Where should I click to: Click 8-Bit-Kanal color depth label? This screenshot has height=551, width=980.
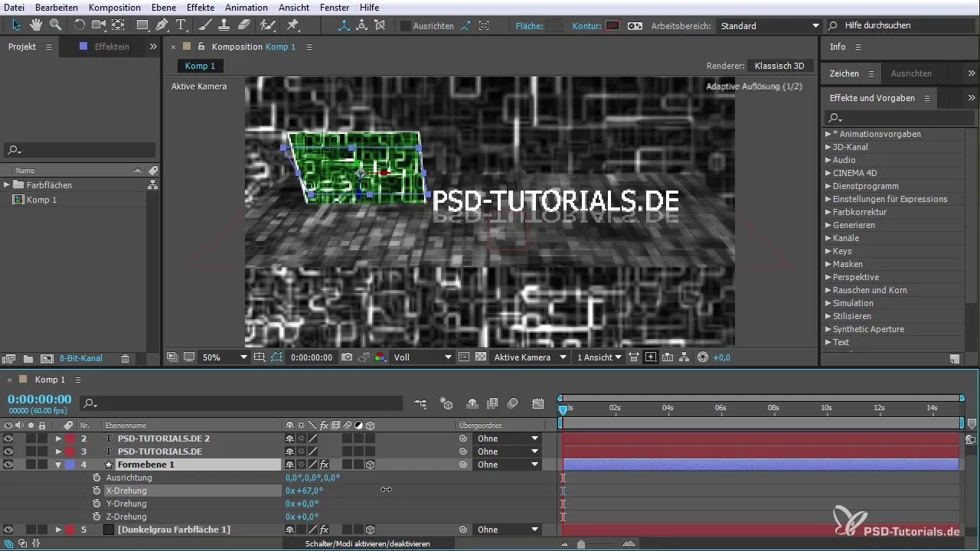point(81,358)
